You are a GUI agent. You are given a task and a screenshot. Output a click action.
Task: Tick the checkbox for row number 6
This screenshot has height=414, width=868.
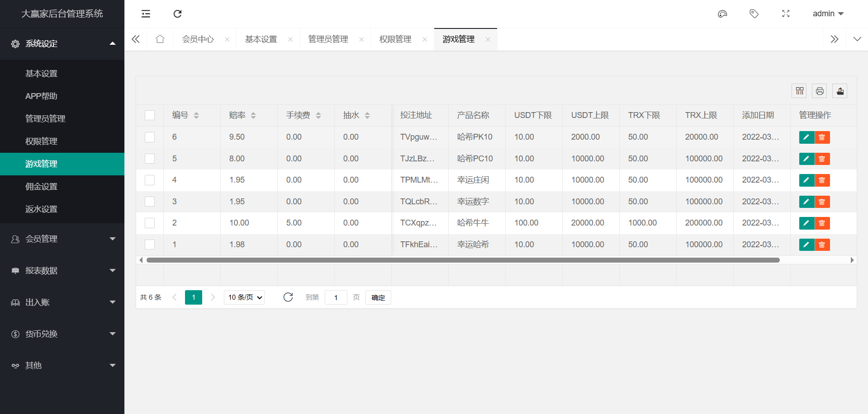tap(150, 137)
